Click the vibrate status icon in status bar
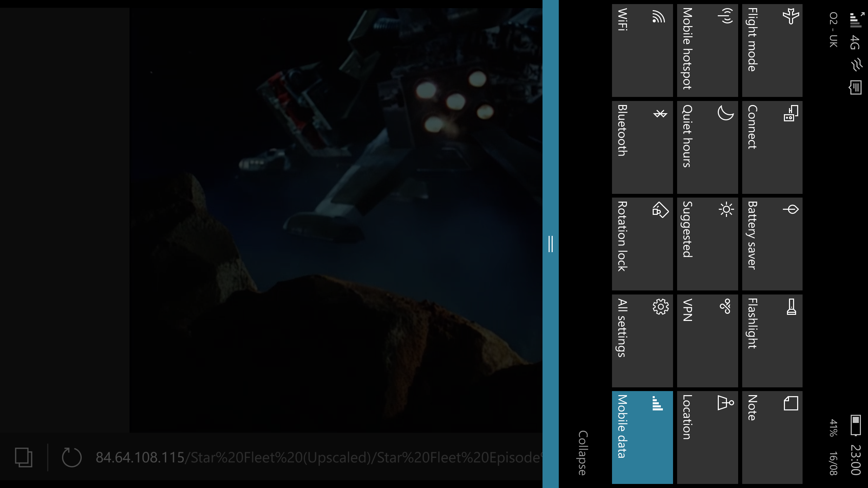 click(x=856, y=64)
